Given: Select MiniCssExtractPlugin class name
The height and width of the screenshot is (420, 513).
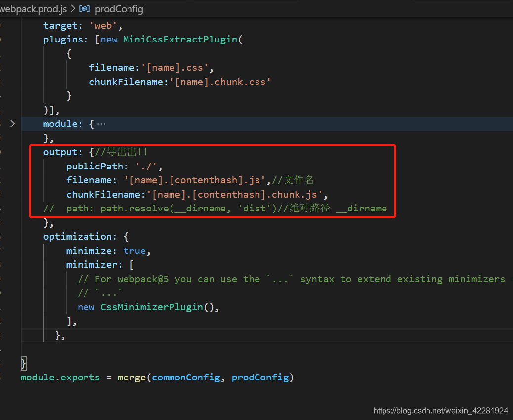Looking at the screenshot, I should 180,39.
